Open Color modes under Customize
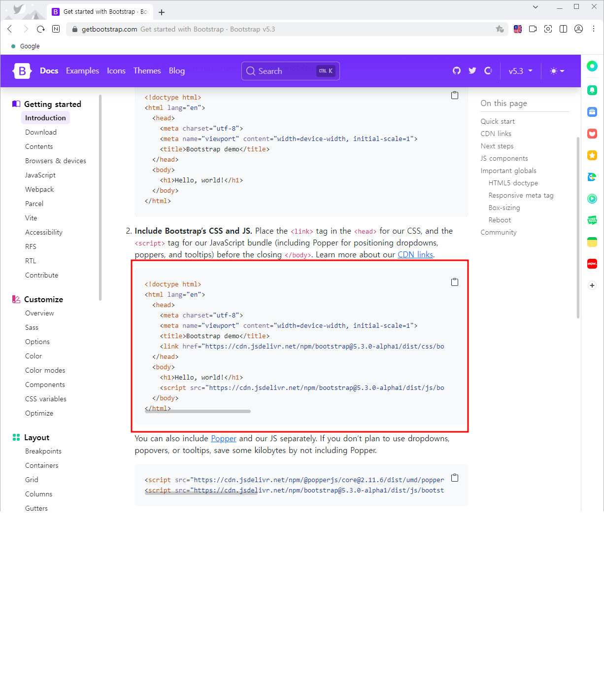Viewport: 604px width, 700px height. [x=45, y=370]
